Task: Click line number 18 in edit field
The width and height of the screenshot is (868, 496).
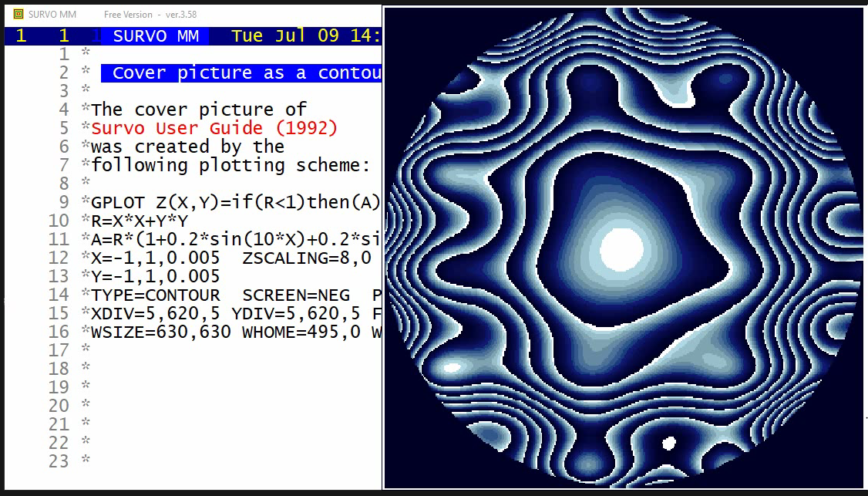Action: 59,369
